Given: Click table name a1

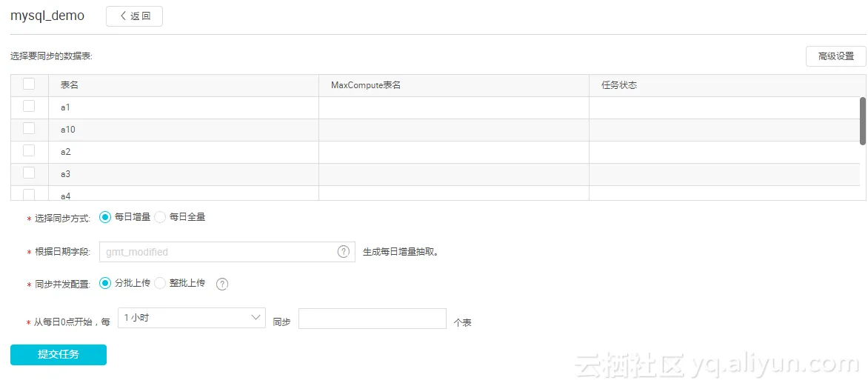Looking at the screenshot, I should (x=65, y=107).
